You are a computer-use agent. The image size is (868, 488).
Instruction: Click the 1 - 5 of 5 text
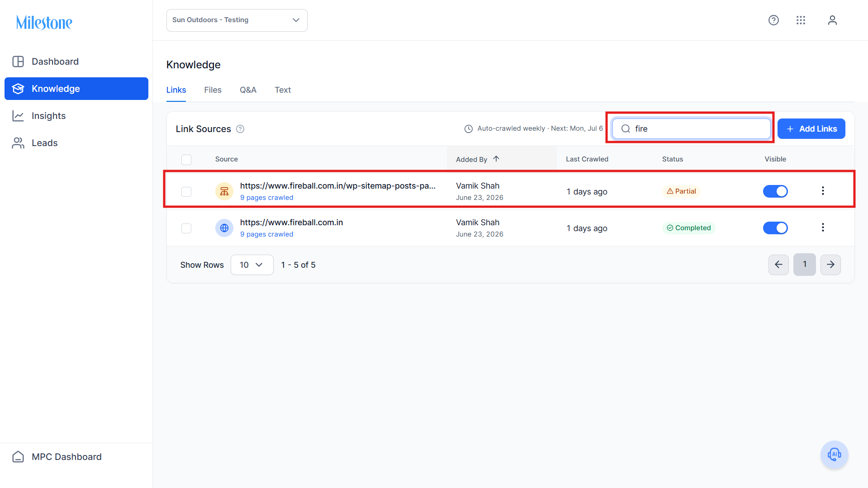click(x=298, y=265)
